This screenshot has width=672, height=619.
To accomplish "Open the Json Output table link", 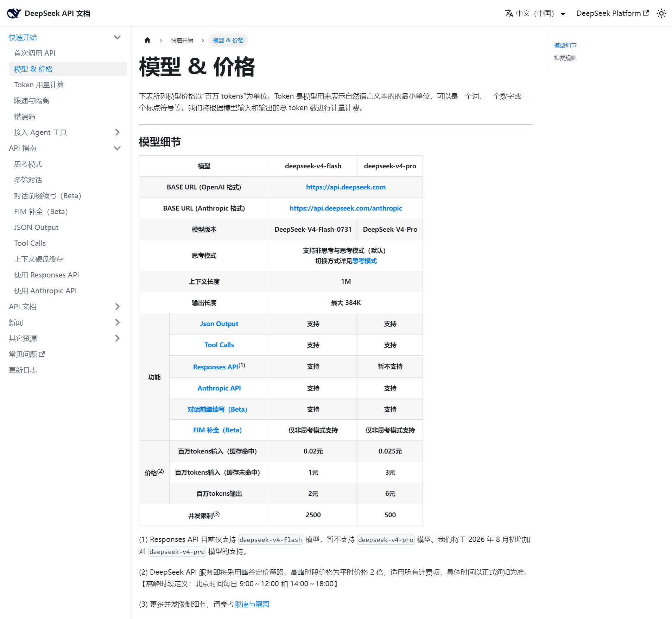I will click(219, 324).
